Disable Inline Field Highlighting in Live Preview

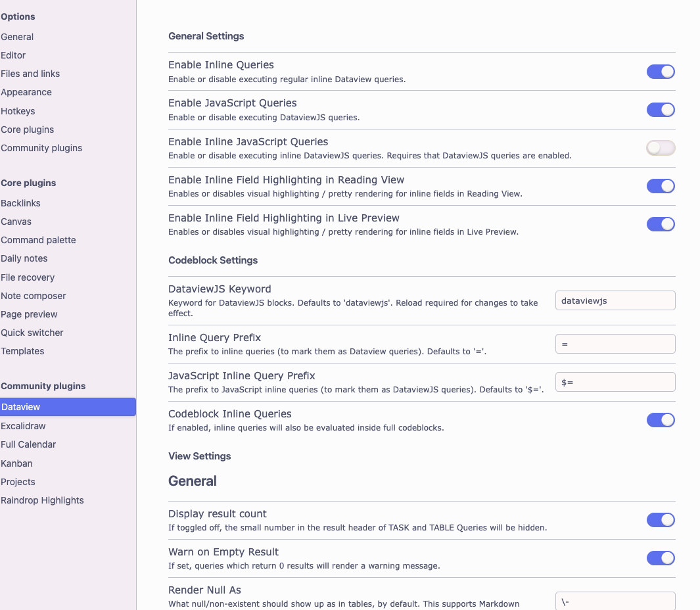tap(661, 223)
